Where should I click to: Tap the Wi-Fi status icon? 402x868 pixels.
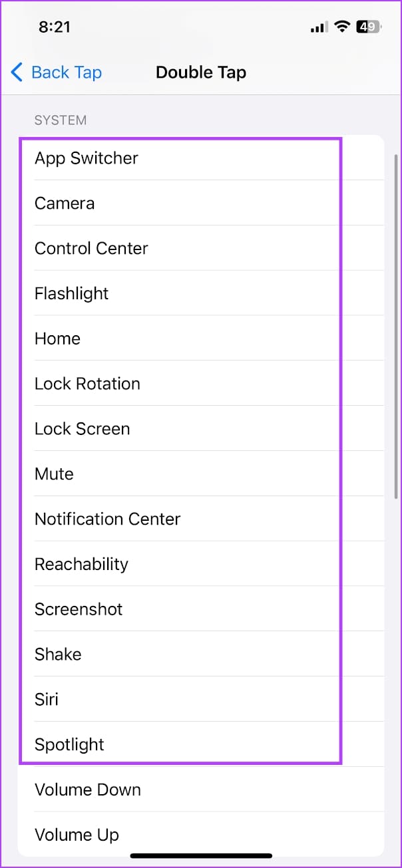[343, 27]
